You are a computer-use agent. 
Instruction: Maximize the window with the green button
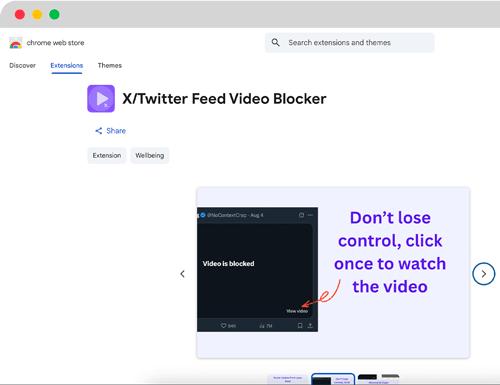coord(54,14)
